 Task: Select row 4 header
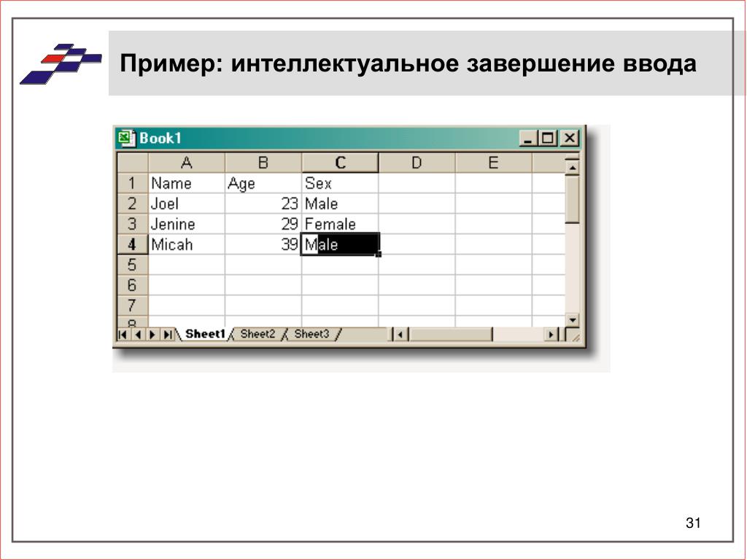point(133,244)
